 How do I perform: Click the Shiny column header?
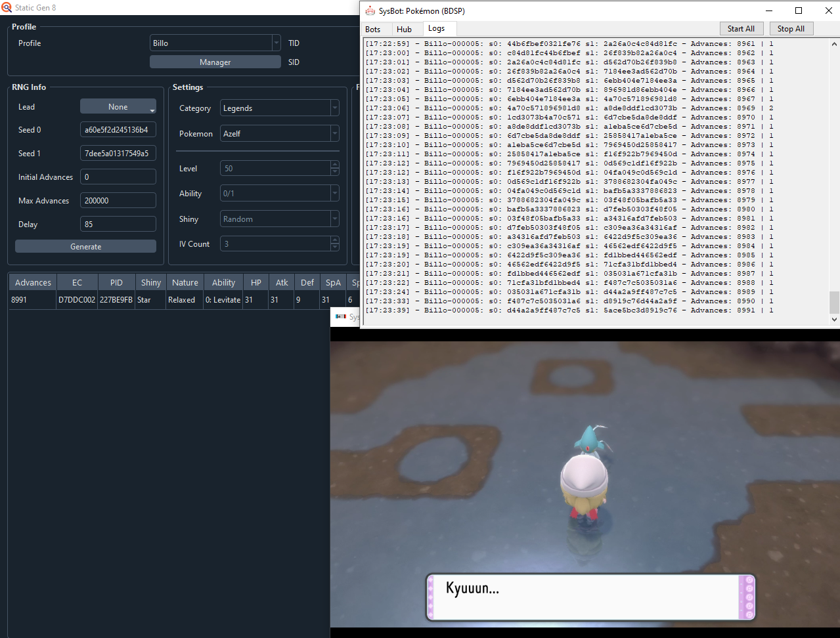(x=151, y=282)
